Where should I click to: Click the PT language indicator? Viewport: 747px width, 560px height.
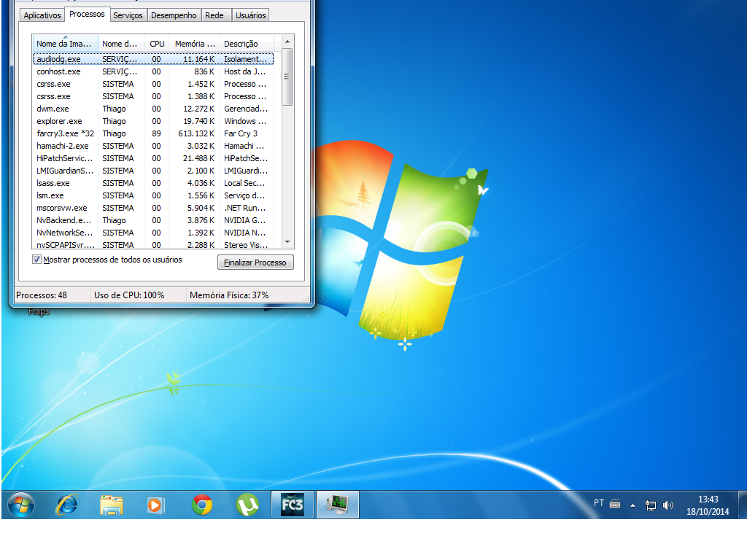(599, 503)
